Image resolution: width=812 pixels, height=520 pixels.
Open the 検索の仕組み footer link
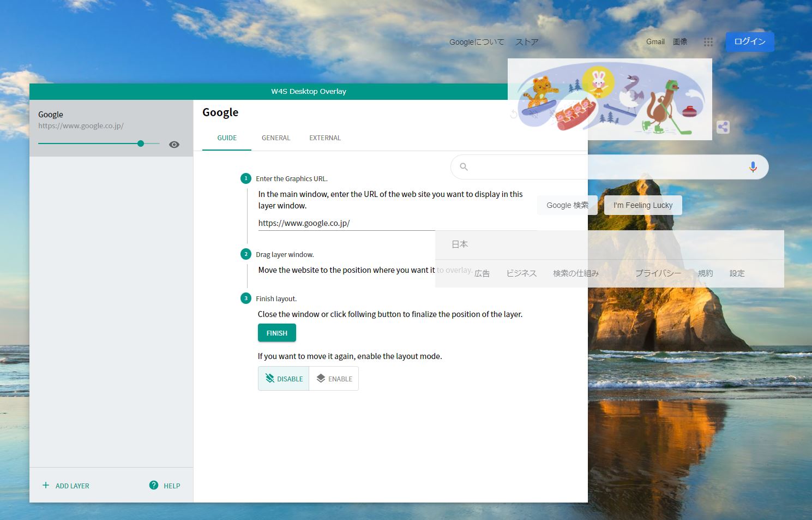[576, 273]
